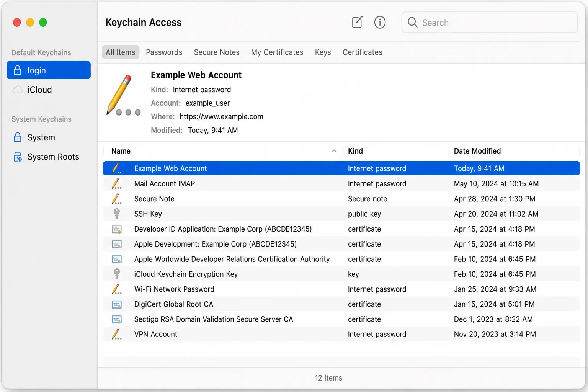Click date May 10, 2024 at 10:15 AM
The image size is (588, 392).
(496, 183)
